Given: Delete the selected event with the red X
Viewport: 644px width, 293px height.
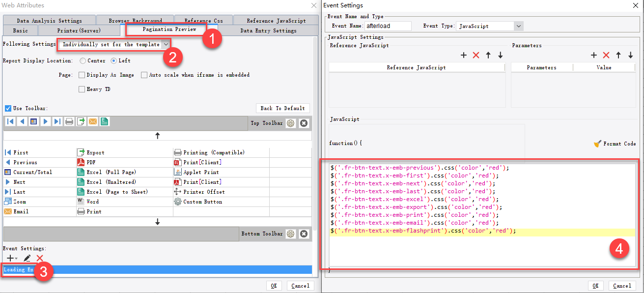Looking at the screenshot, I should (x=40, y=258).
